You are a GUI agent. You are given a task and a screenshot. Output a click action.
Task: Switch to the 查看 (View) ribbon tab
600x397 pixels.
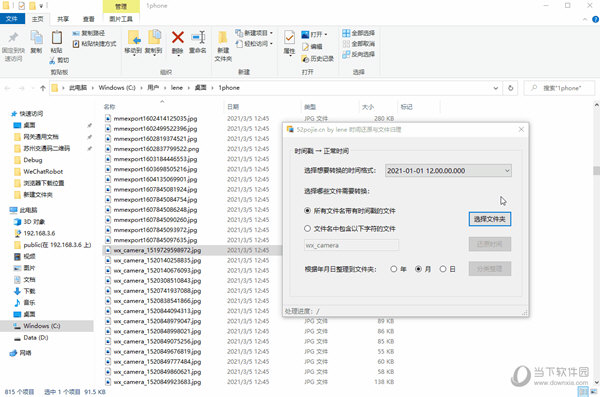click(x=89, y=19)
